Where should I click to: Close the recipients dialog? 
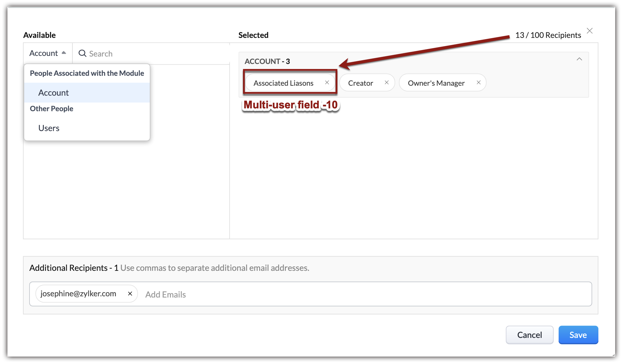(x=589, y=31)
